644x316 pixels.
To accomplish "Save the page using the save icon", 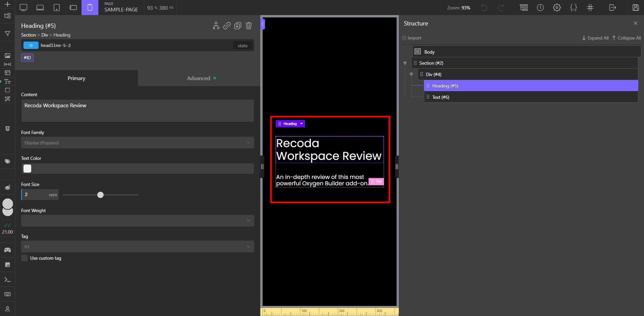I will tap(636, 7).
